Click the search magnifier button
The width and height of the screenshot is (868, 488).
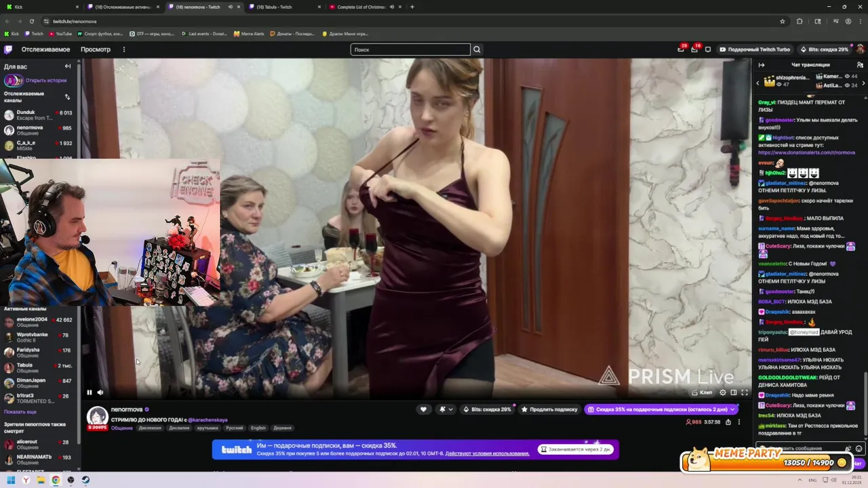click(x=477, y=49)
